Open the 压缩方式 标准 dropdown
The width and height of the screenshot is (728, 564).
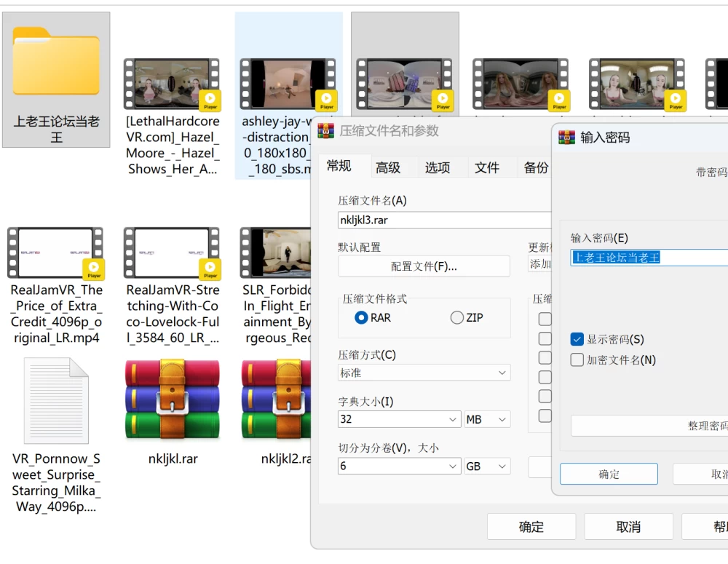pyautogui.click(x=424, y=373)
